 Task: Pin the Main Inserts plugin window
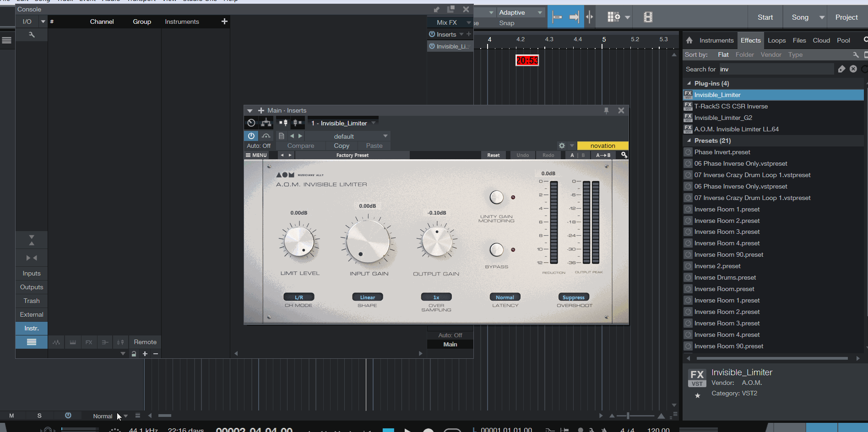[x=607, y=110]
